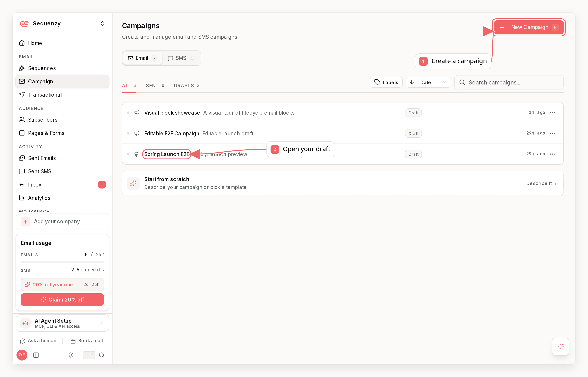
Task: Toggle the sidebar collapse icon
Action: point(36,355)
